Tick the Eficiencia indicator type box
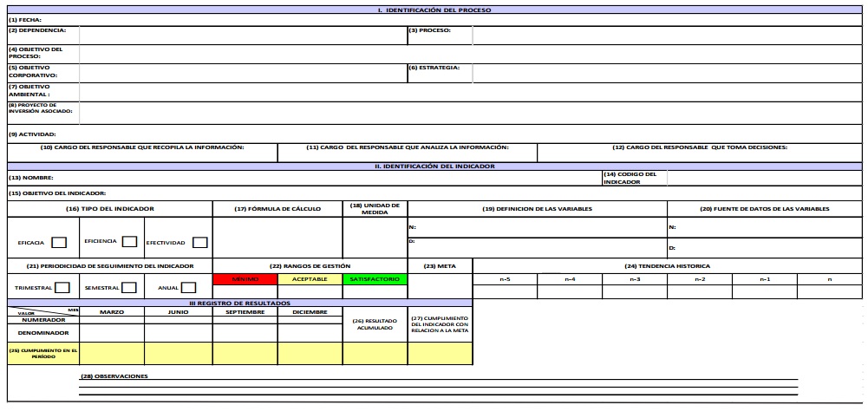 pos(129,242)
